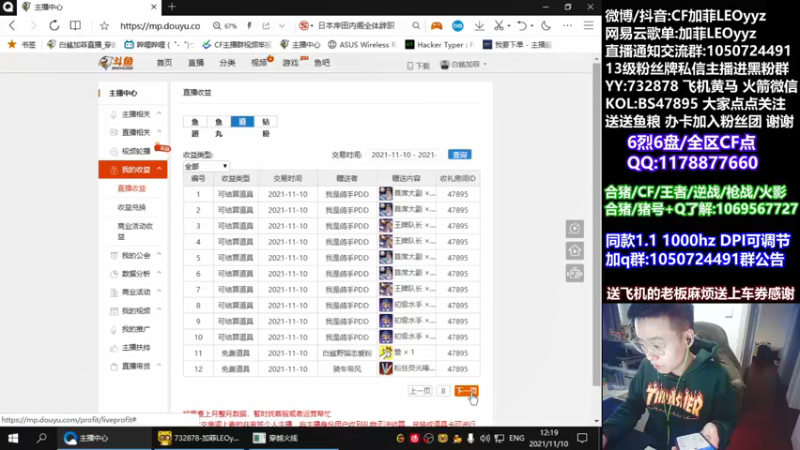Expand 数据分析 in the sidebar
The width and height of the screenshot is (800, 450).
coord(134,273)
